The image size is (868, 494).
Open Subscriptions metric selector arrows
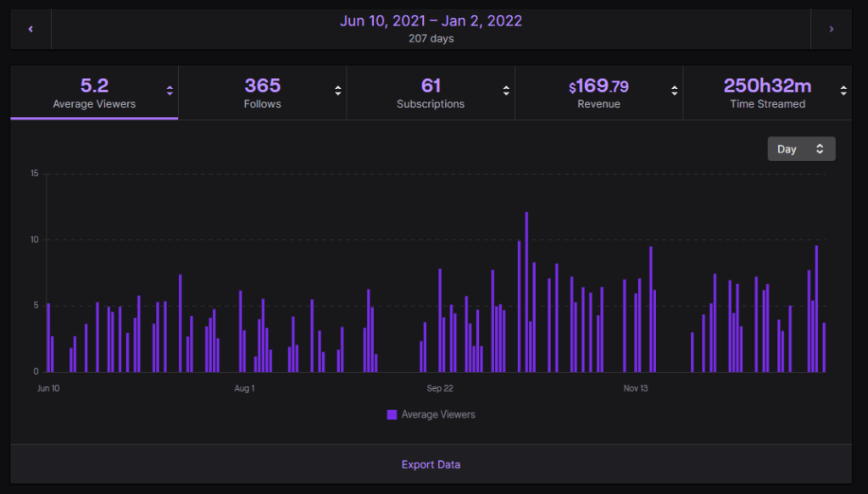pyautogui.click(x=506, y=92)
